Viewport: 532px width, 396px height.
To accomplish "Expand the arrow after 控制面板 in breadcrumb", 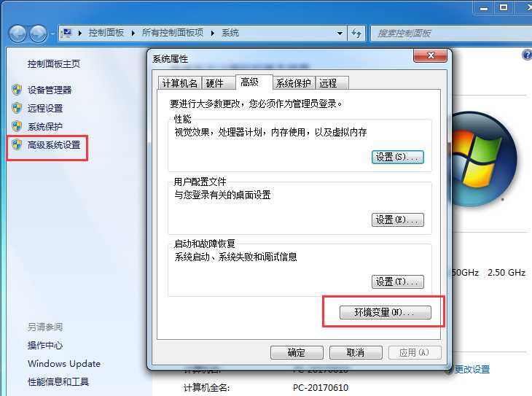I will coord(133,34).
